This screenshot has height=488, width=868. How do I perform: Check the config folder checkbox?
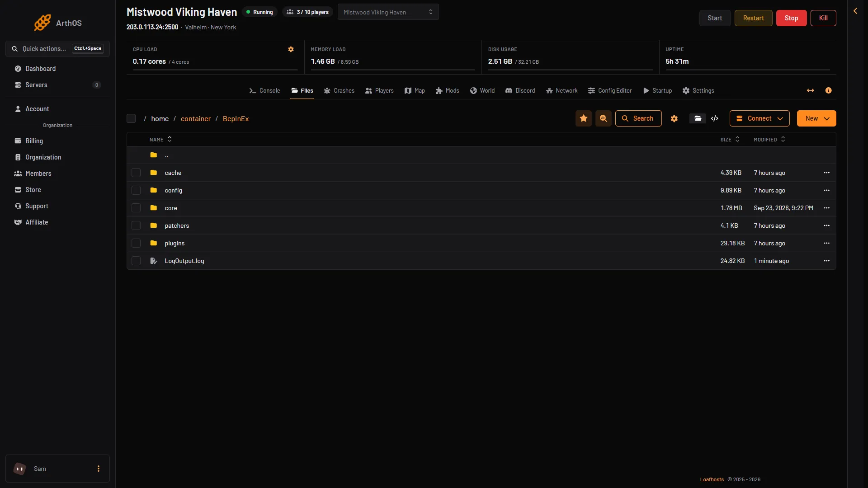136,190
